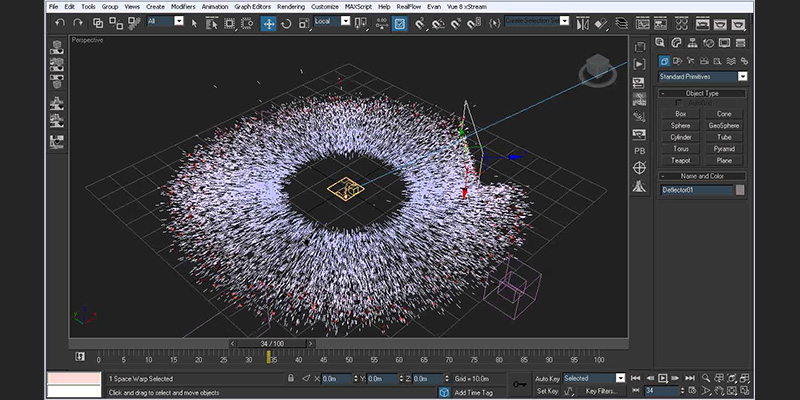Image resolution: width=800 pixels, height=400 pixels.
Task: Activate the Select and Move tool
Action: click(268, 23)
